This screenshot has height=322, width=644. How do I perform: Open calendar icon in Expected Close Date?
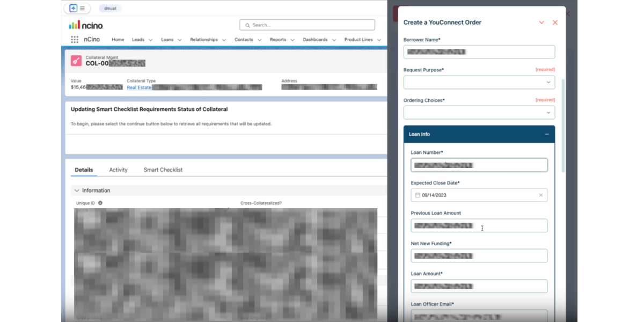[418, 195]
